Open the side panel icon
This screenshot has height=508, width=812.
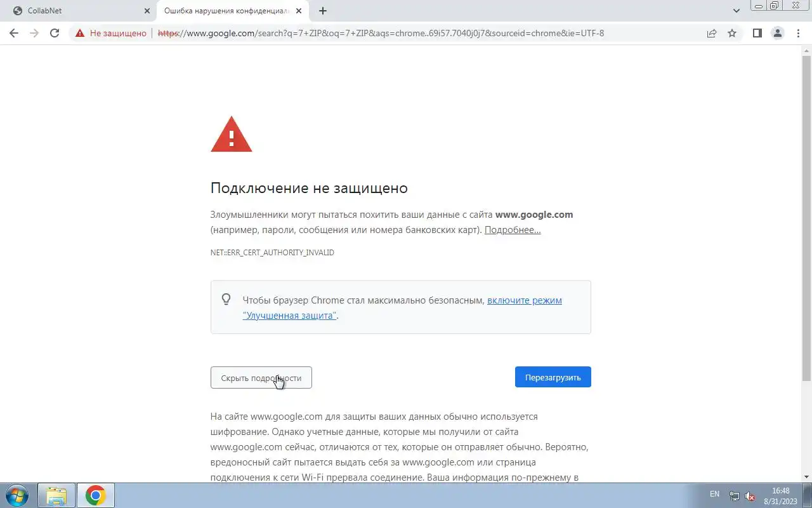point(757,33)
